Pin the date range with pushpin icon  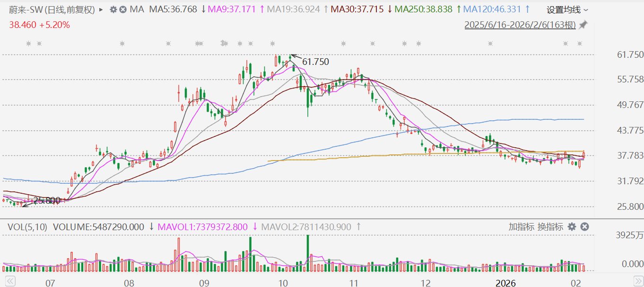point(583,25)
